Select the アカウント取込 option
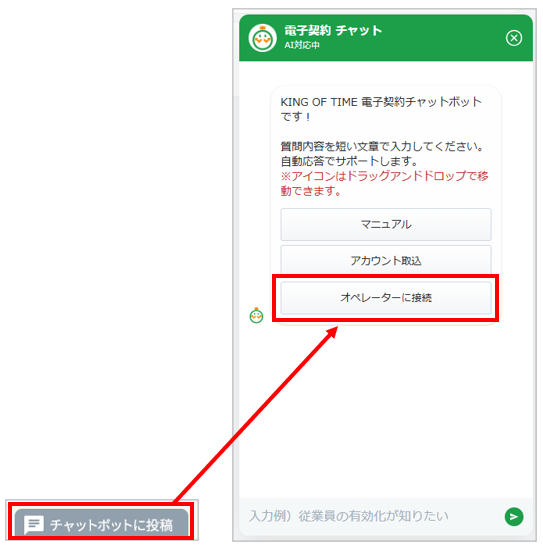This screenshot has width=543, height=551. tap(386, 260)
